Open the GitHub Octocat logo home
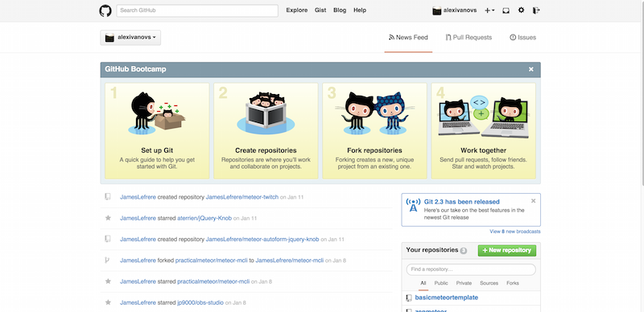 (105, 10)
